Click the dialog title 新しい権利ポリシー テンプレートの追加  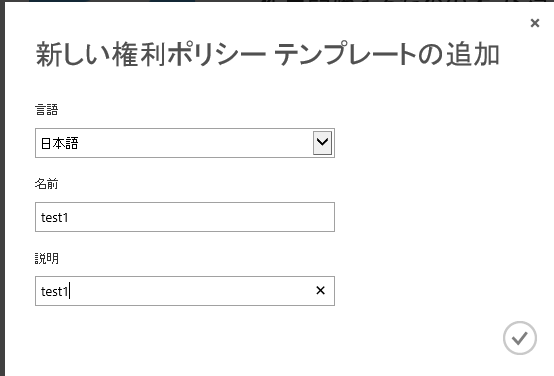point(267,54)
